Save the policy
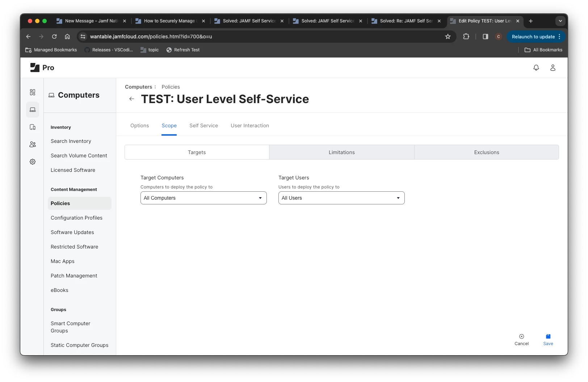 click(x=548, y=340)
